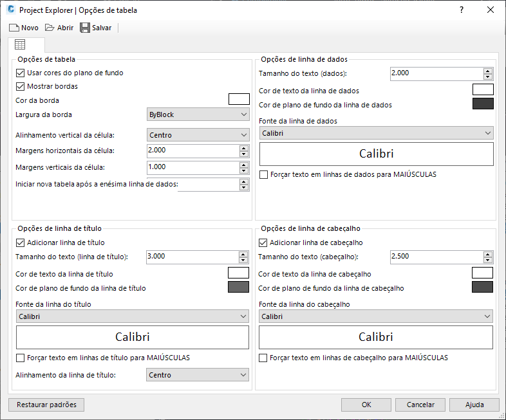Increase header text size with up arrow
This screenshot has width=506, height=420.
pyautogui.click(x=488, y=253)
